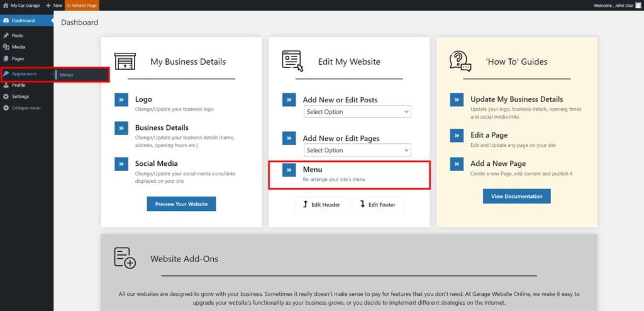Open the My Car Garage site link

pos(25,6)
